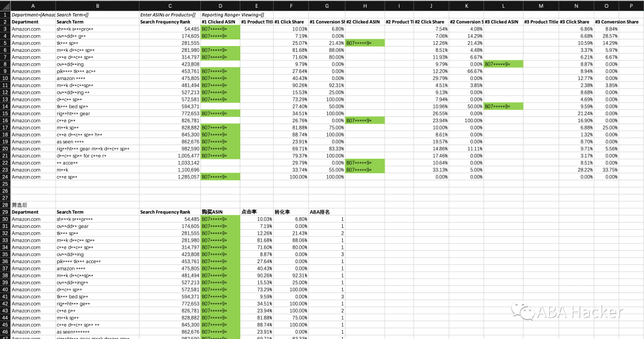The height and width of the screenshot is (339, 644).
Task: Click '#1 Click Share' header cell
Action: (291, 21)
